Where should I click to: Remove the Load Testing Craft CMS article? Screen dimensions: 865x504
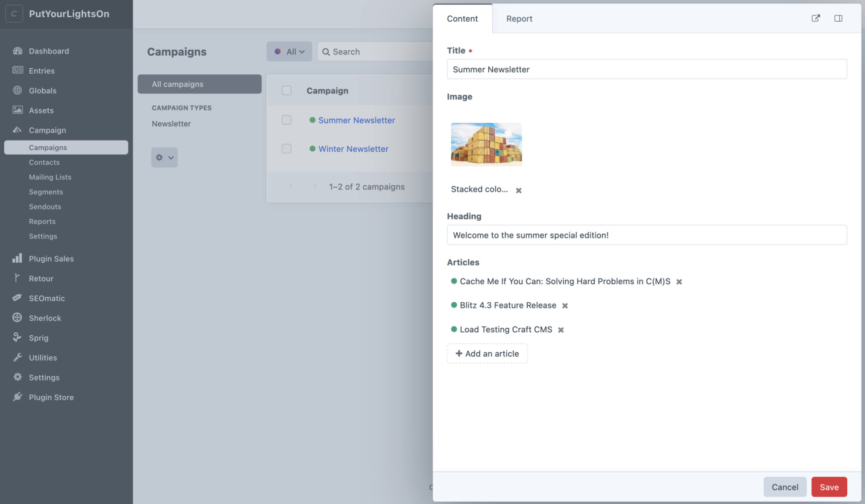pyautogui.click(x=561, y=330)
